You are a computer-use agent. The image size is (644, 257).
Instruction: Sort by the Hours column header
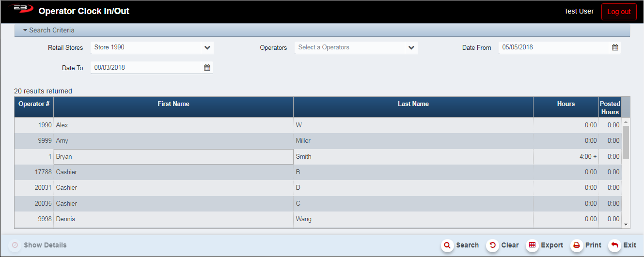coord(565,104)
